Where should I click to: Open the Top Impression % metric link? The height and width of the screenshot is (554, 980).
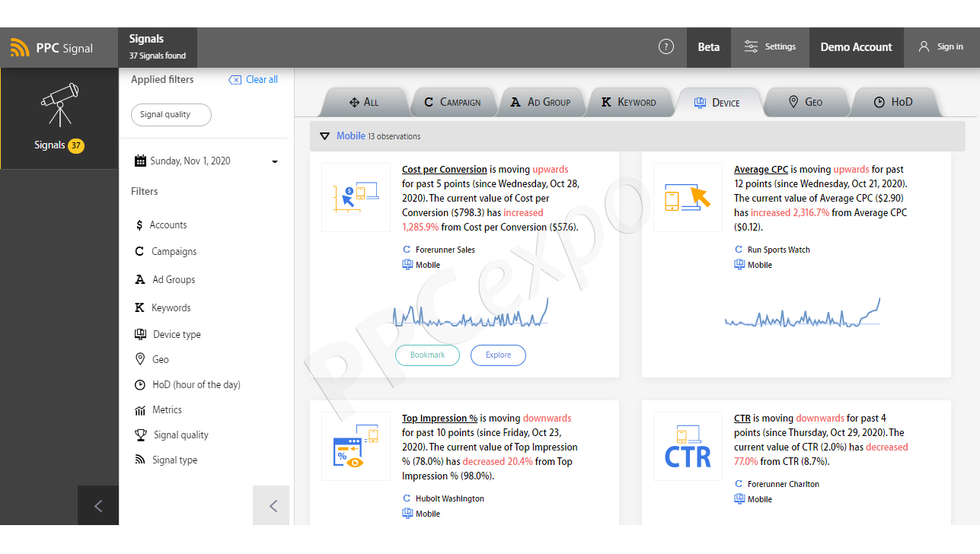pyautogui.click(x=440, y=419)
